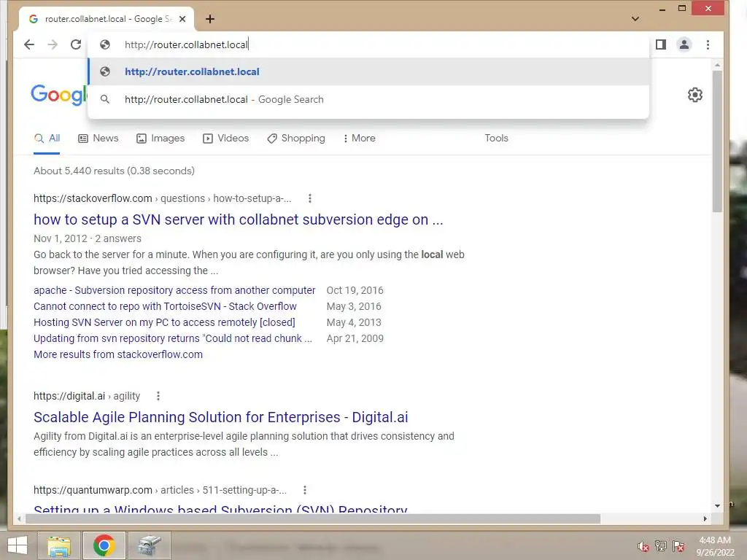Switch to the Videos tab
The image size is (747, 560).
226,139
